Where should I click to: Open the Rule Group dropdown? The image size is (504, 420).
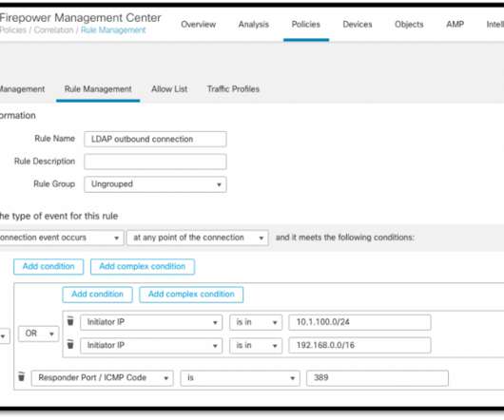[x=155, y=184]
